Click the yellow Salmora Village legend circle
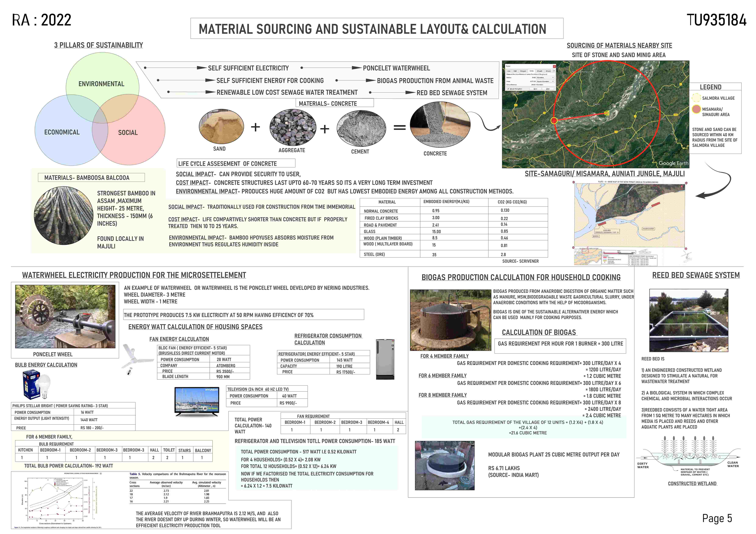Viewport: 756px width, 534px height. click(x=696, y=98)
